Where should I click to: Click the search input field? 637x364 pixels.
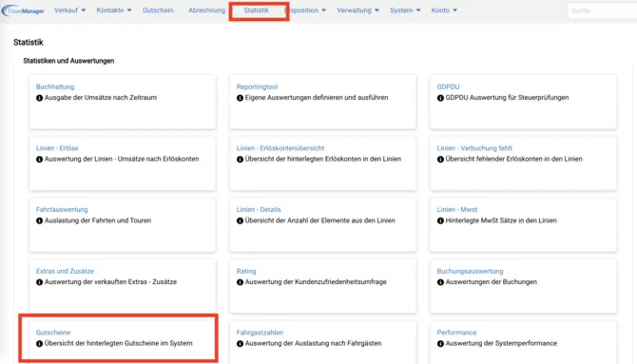coord(603,10)
